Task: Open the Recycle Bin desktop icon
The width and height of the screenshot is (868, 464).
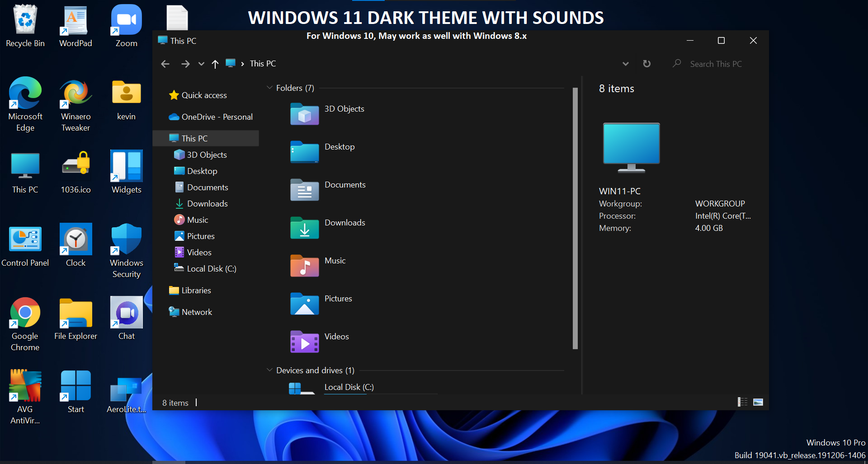Action: (x=25, y=26)
